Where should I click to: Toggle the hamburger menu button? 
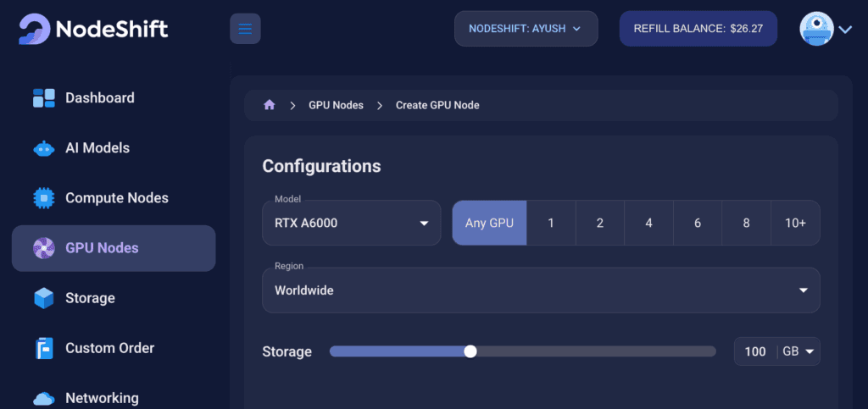tap(245, 29)
